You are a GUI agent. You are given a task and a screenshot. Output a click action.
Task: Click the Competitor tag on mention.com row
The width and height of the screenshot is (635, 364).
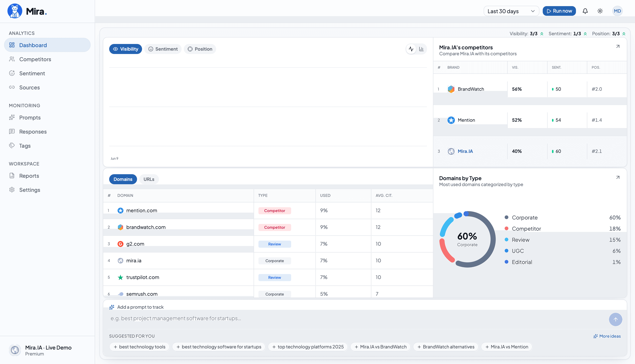[x=274, y=211]
